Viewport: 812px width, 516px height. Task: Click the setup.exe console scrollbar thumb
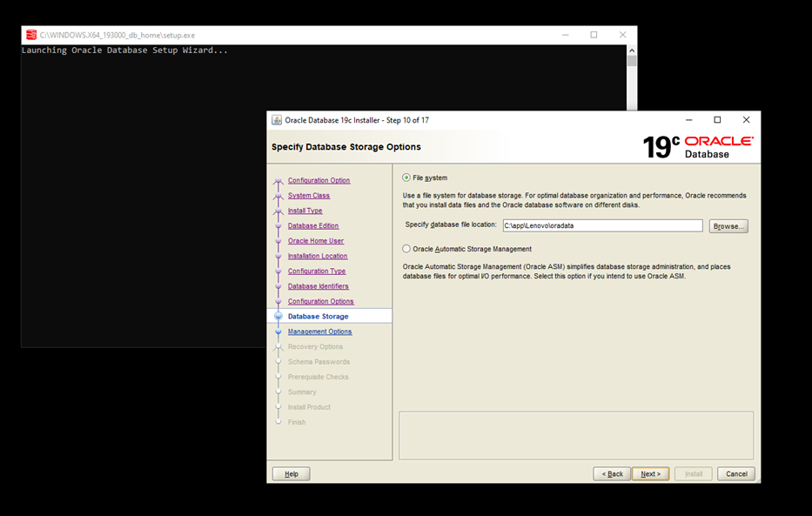(631, 61)
